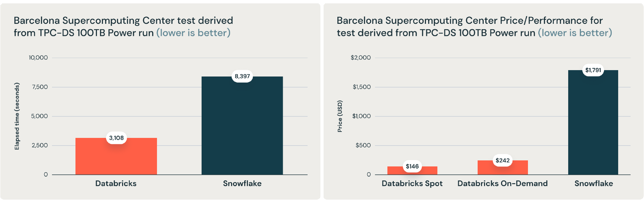Select the 3,108 value label
Image resolution: width=644 pixels, height=203 pixels.
pos(116,138)
